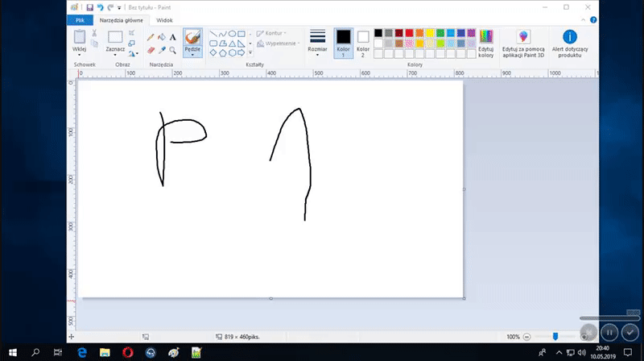Click the Pędzle brush icon
Image resolution: width=644 pixels, height=361 pixels.
tap(192, 38)
